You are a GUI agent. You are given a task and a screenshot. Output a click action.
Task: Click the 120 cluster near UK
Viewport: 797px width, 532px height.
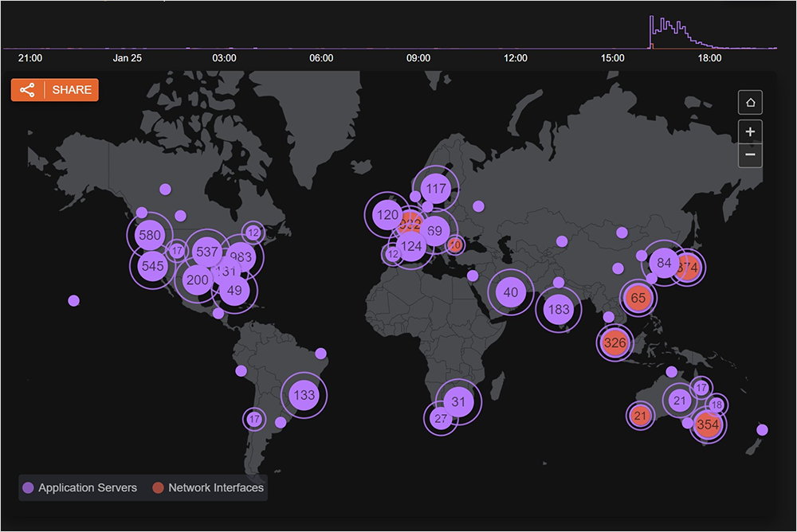point(387,215)
